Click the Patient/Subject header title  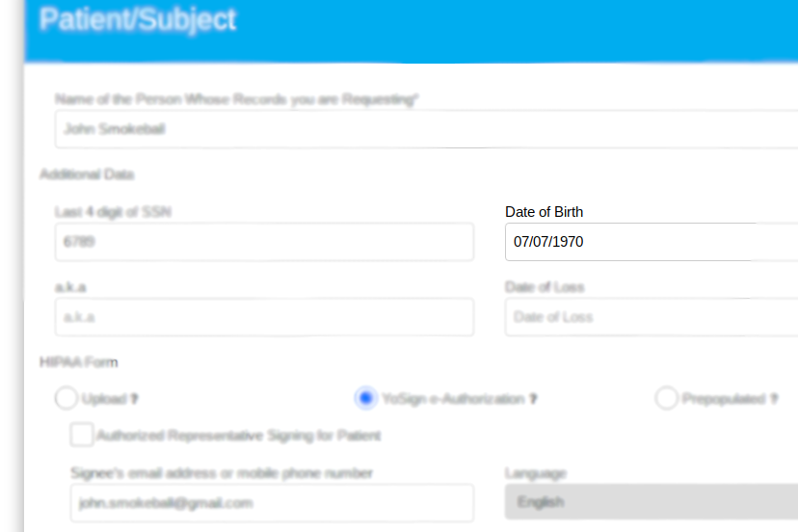coord(138,20)
